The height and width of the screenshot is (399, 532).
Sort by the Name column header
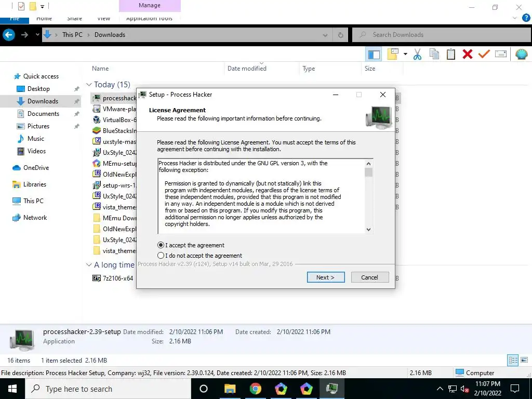point(100,69)
